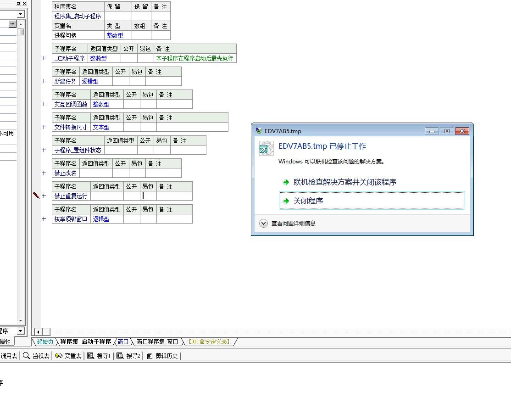
Task: Click the 文件转换尺寸 subroutine name
Action: (71, 127)
